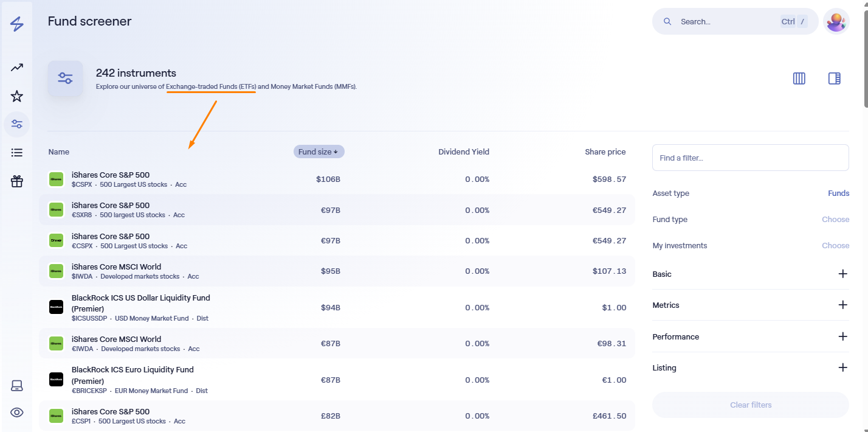Click the Clear filters button
868x432 pixels.
[751, 405]
